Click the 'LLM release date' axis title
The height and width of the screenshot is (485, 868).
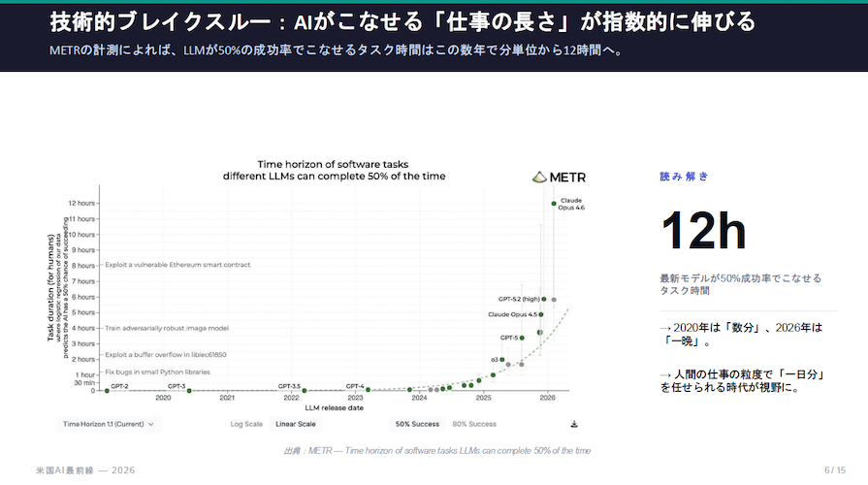coord(335,408)
